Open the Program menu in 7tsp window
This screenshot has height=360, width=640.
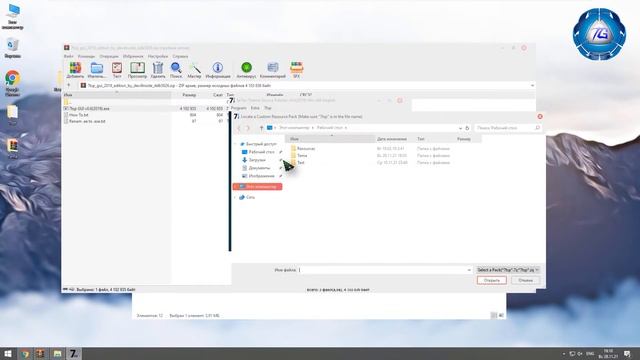(239, 108)
